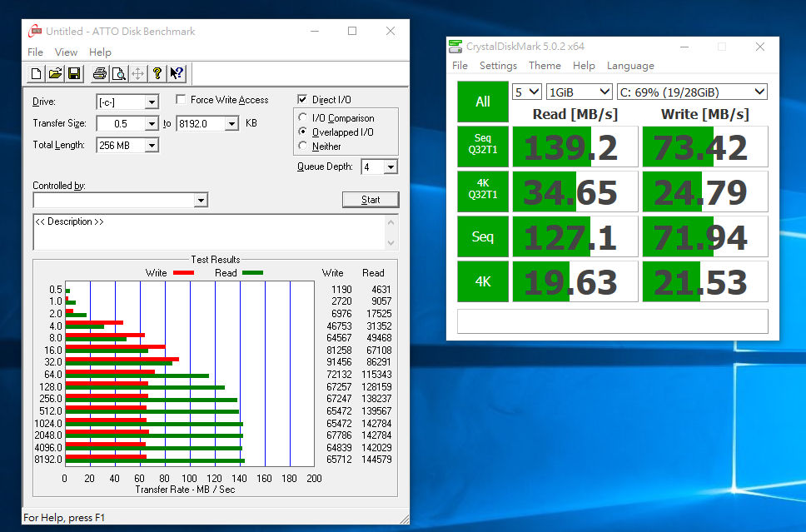The image size is (806, 532).
Task: Click the ATTO write value 1190
Action: pos(342,290)
